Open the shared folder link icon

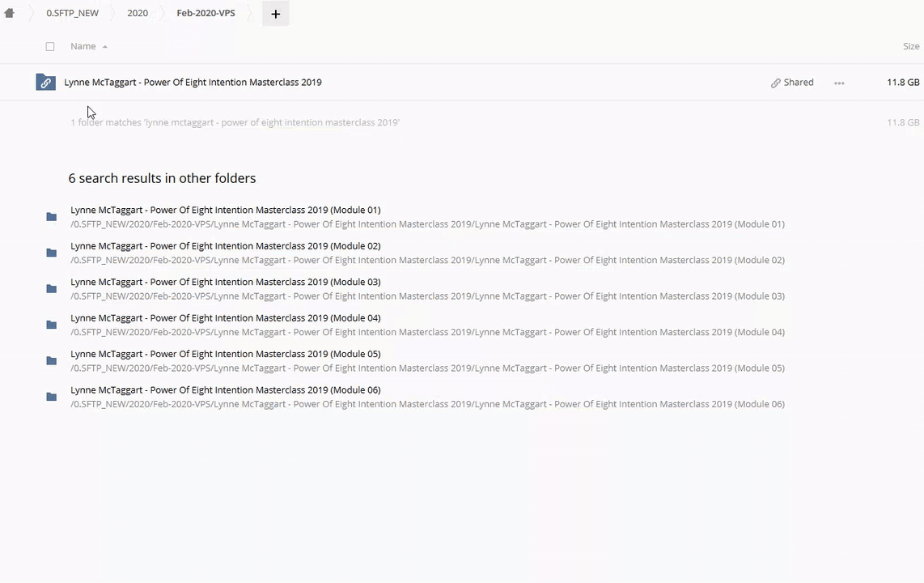[x=45, y=83]
